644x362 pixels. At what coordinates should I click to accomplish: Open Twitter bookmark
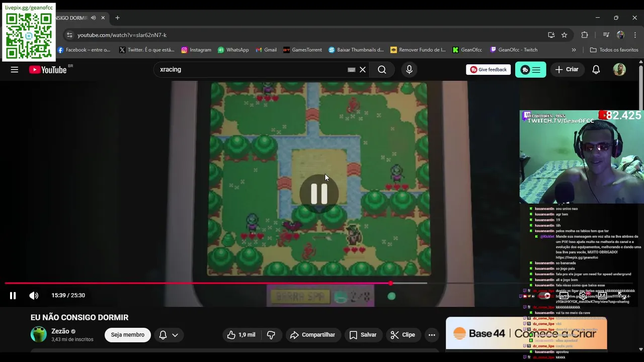click(147, 50)
